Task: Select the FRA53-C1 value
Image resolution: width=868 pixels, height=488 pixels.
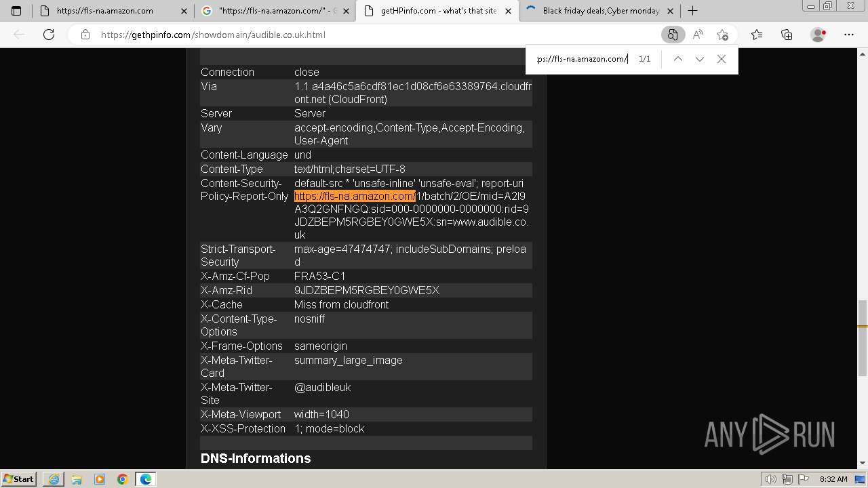Action: 320,276
